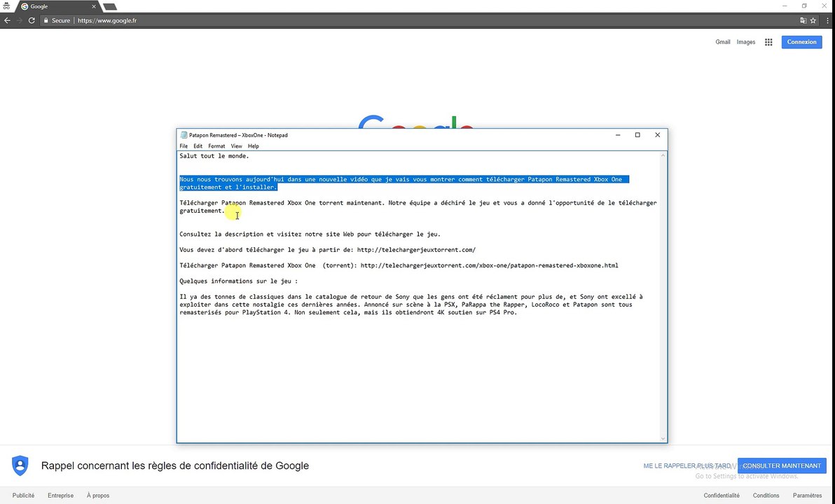Screen dimensions: 835x504
Task: Click 'Consultez la description' line
Action: point(310,234)
